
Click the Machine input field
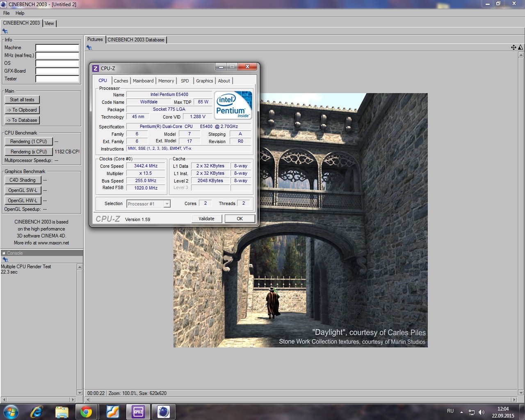[57, 48]
